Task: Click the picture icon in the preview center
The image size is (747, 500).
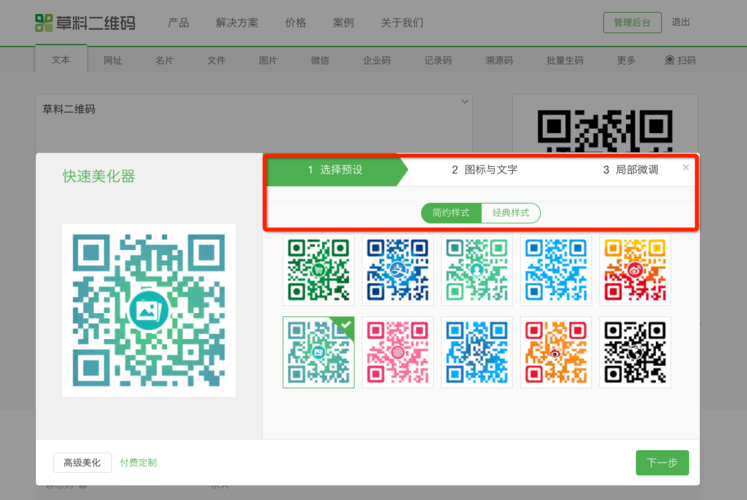Action: coord(149,310)
